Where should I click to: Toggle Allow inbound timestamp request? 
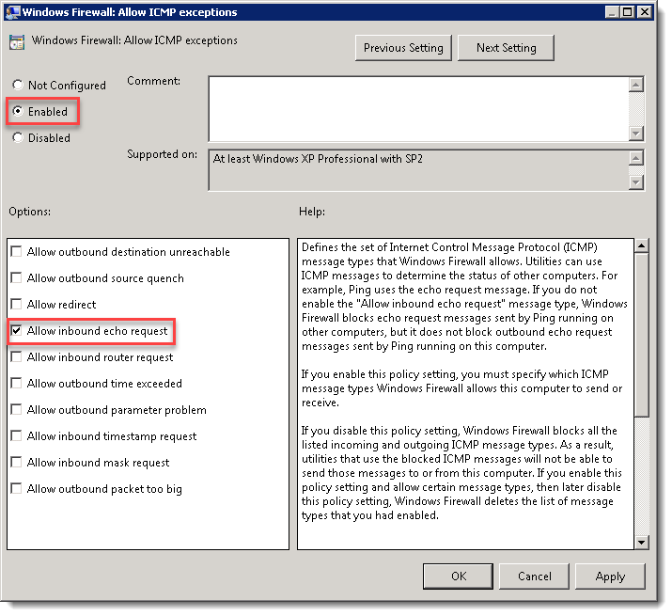16,436
